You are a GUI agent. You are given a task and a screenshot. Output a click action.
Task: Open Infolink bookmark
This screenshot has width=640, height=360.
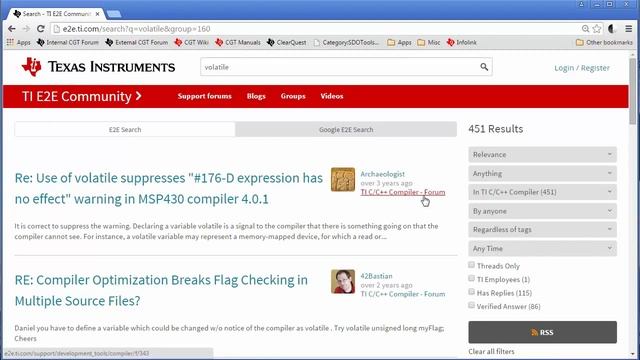click(x=462, y=42)
